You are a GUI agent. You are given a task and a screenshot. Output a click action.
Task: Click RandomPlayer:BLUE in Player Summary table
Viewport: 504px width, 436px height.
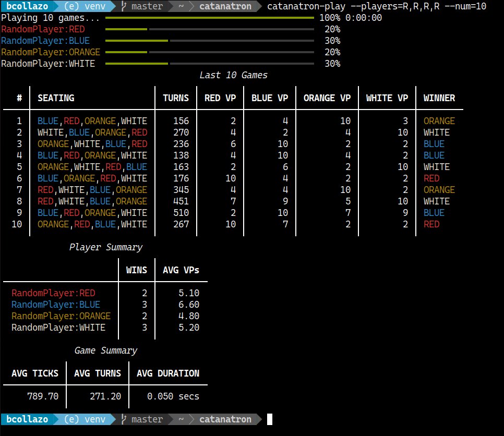[56, 305]
